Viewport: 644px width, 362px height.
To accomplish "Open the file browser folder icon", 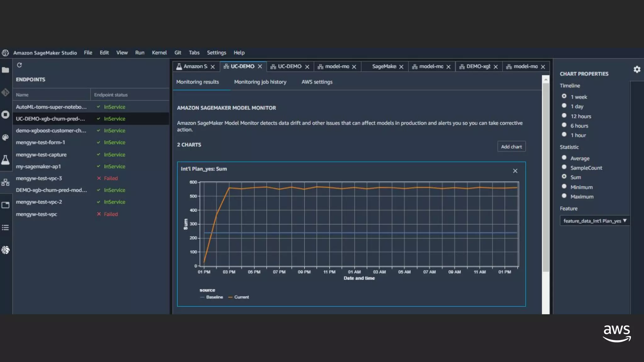I will (5, 70).
